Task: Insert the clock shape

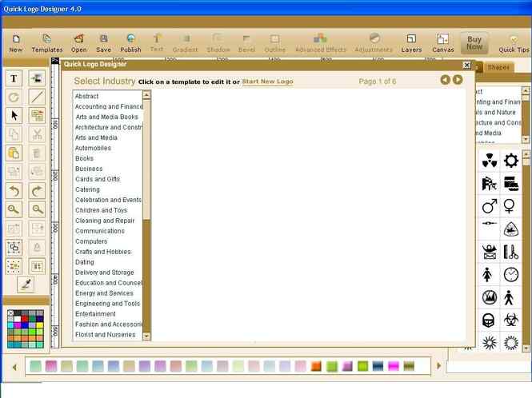Action: (510, 275)
